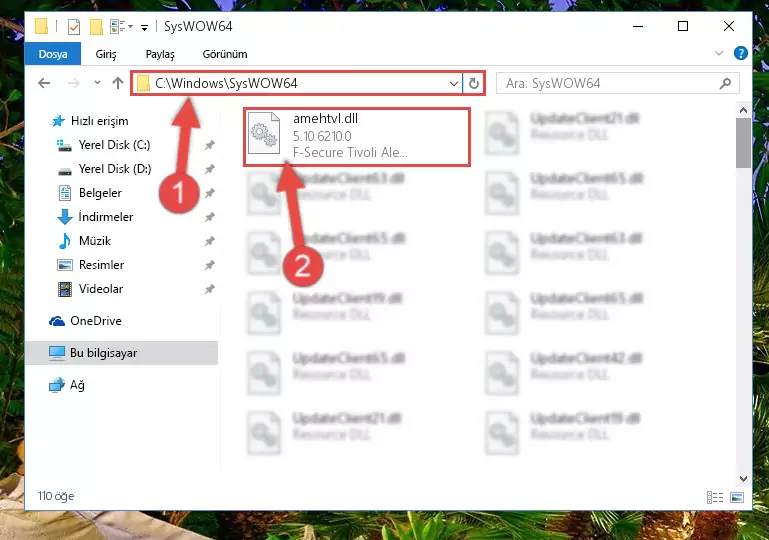The height and width of the screenshot is (540, 769).
Task: Refresh the SysWOW64 folder view
Action: click(x=473, y=84)
